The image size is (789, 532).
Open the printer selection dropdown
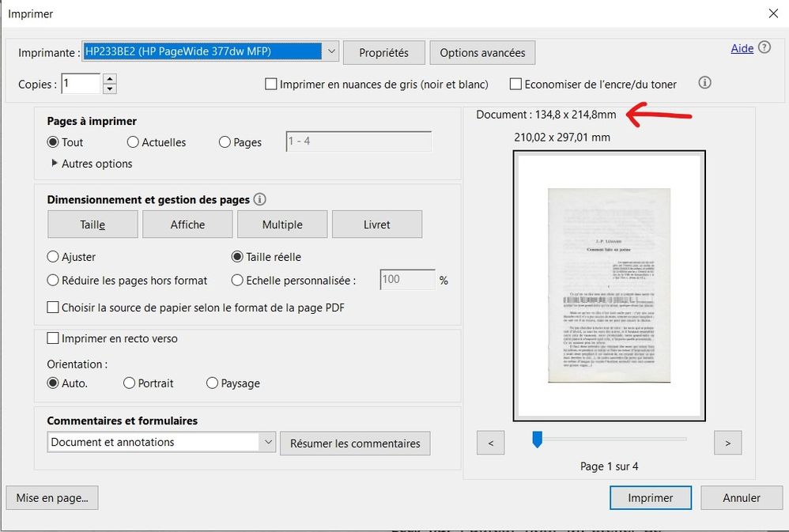tap(332, 51)
